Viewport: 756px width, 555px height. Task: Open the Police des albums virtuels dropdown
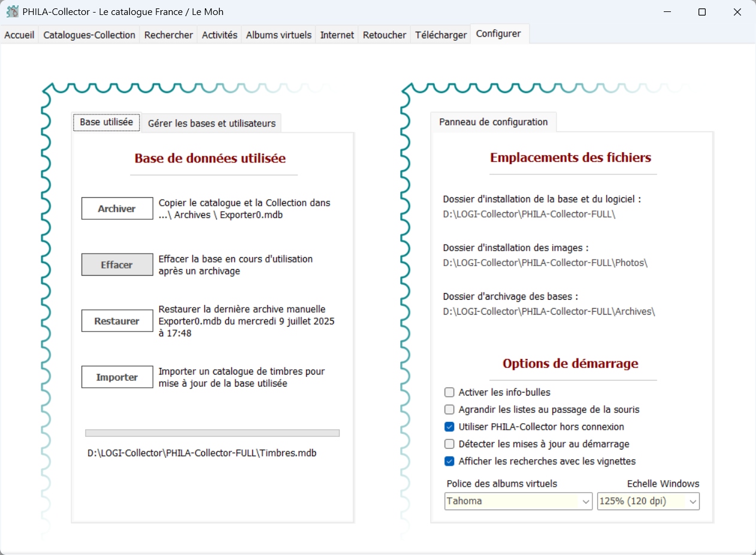click(518, 501)
